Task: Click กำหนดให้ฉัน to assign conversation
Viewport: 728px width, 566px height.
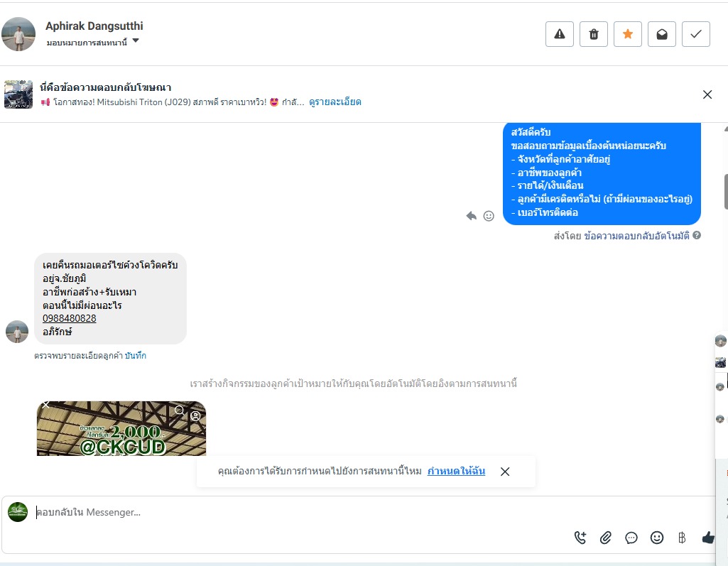Action: [x=456, y=472]
